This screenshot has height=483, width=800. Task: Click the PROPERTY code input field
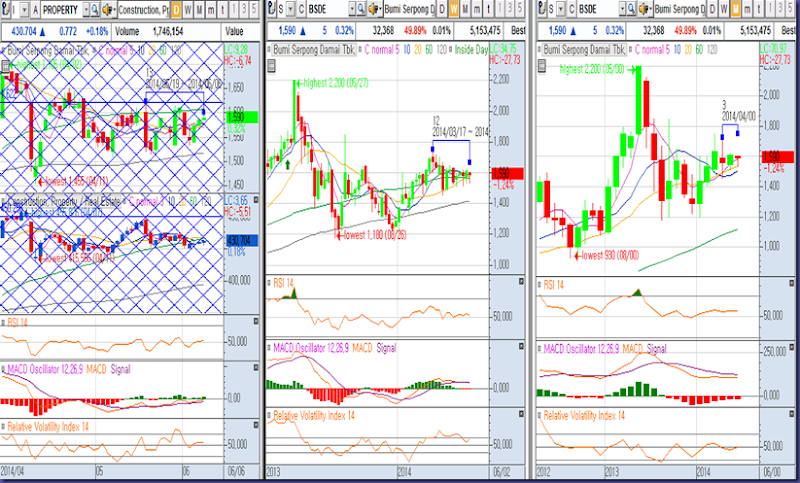[62, 10]
